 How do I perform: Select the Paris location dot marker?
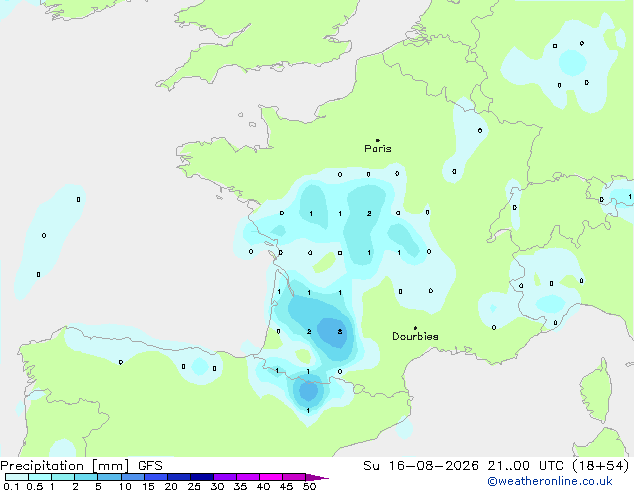coord(378,140)
